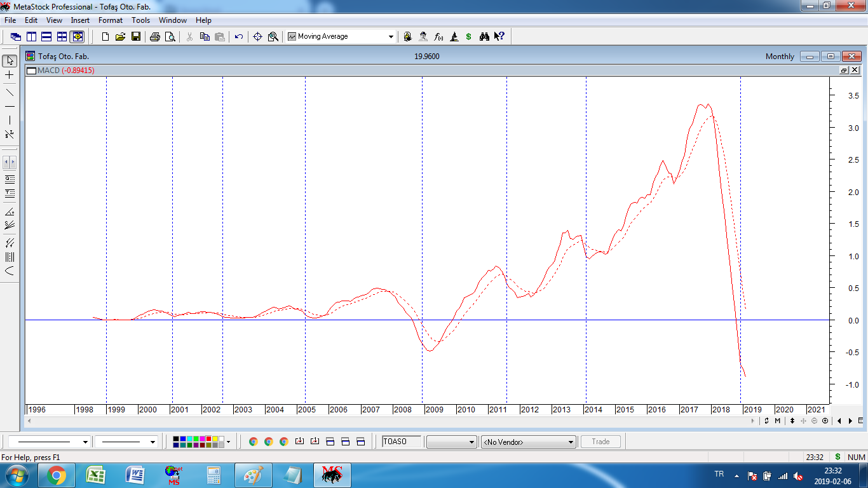Open the View menu
The image size is (868, 488).
(x=54, y=20)
